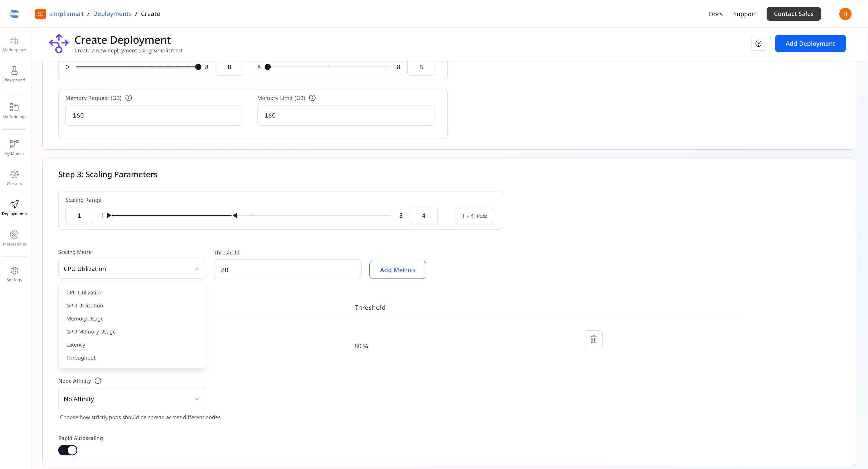
Task: Open Settings gear in sidebar
Action: [x=14, y=274]
